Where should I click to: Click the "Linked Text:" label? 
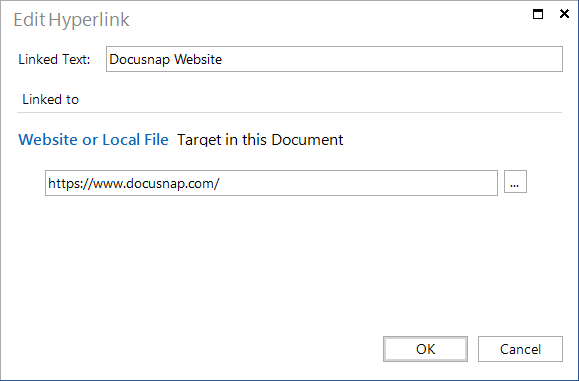point(54,59)
